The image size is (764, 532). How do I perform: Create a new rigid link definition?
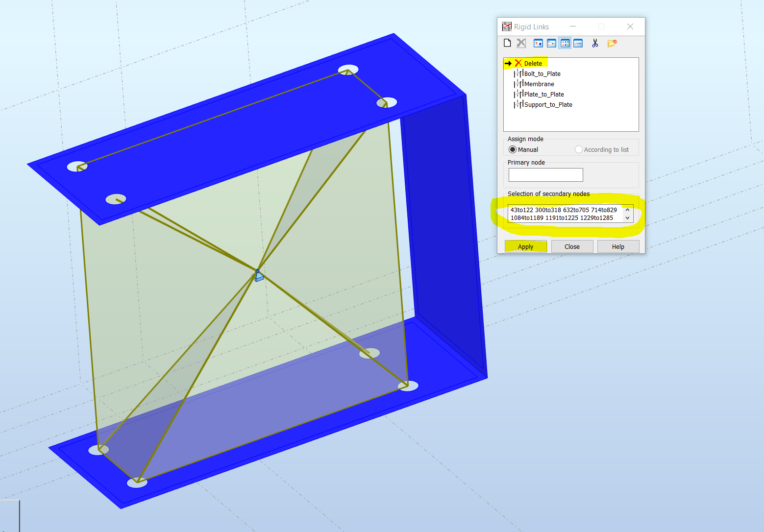[x=507, y=43]
